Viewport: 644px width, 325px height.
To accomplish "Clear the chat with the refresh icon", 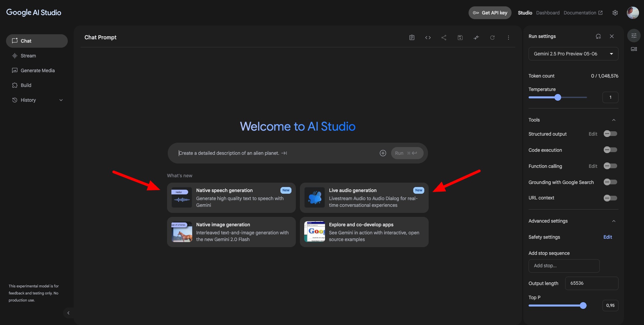I will click(x=492, y=38).
